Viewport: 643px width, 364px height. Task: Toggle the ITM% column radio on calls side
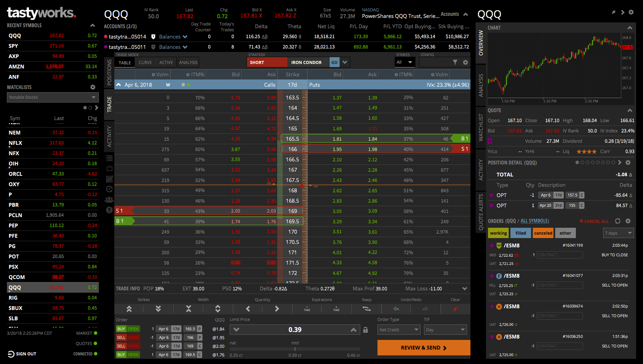[188, 75]
